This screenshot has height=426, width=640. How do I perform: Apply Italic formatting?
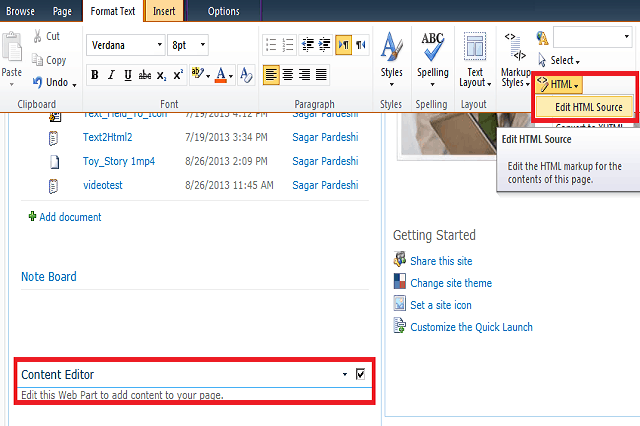tap(111, 75)
